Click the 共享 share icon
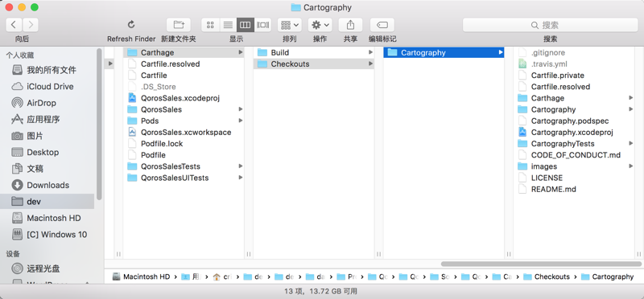The height and width of the screenshot is (299, 644). coord(350,25)
